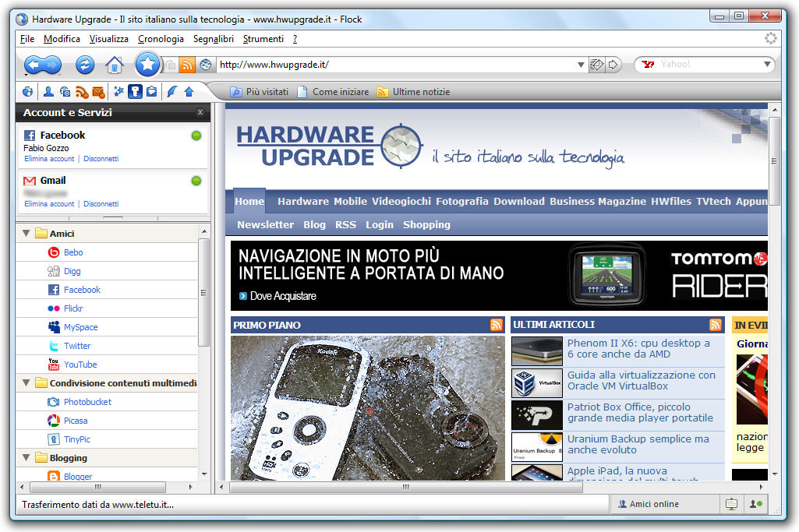Image resolution: width=799 pixels, height=532 pixels.
Task: Open the address bar history dropdown arrow
Action: [581, 65]
